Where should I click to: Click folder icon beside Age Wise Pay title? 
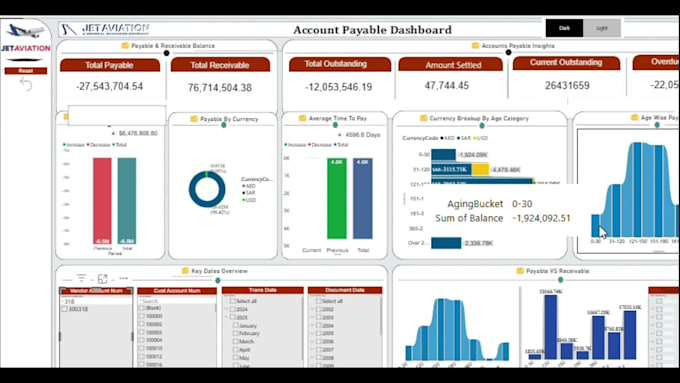pyautogui.click(x=634, y=118)
